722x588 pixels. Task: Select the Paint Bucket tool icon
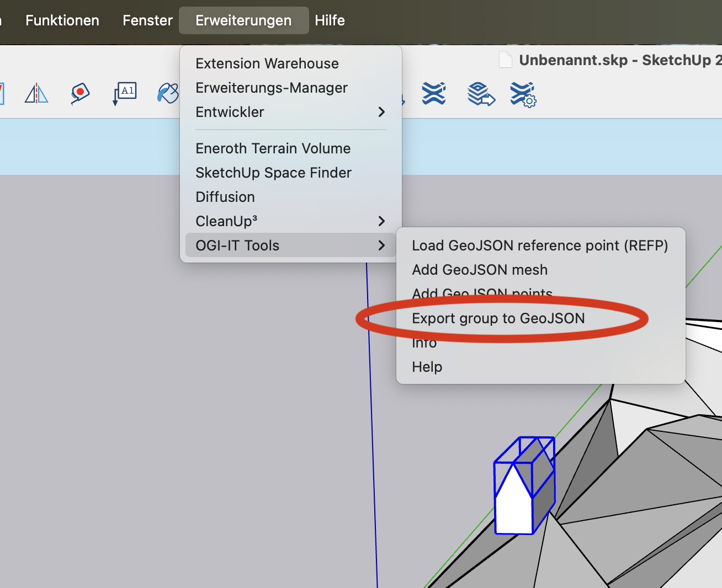pos(168,93)
